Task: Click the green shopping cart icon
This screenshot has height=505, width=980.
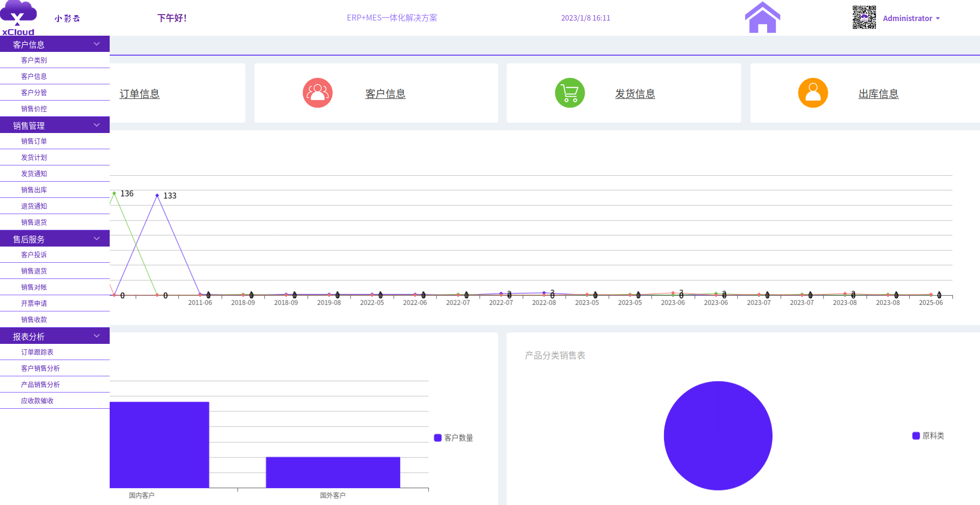Action: (570, 93)
